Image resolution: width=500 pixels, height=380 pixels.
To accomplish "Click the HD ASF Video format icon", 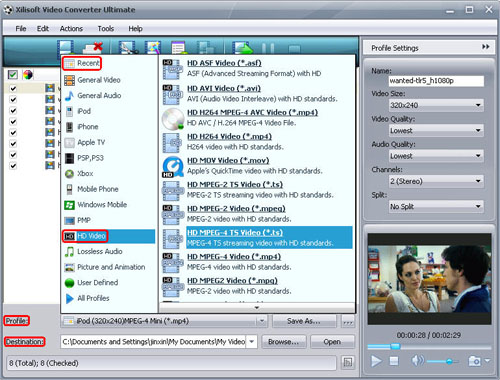I will pos(173,69).
